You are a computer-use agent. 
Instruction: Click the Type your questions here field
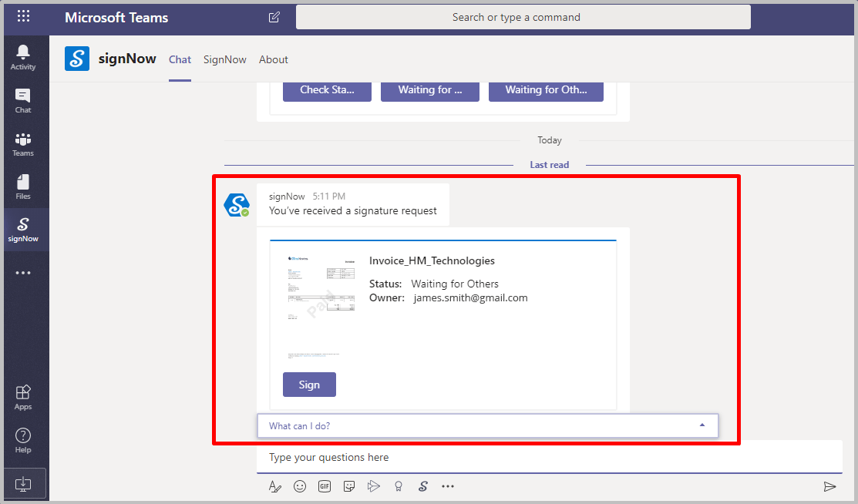click(550, 458)
